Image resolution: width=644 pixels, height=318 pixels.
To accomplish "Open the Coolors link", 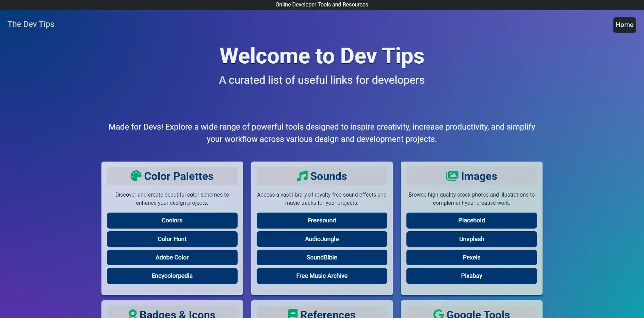I will [172, 220].
